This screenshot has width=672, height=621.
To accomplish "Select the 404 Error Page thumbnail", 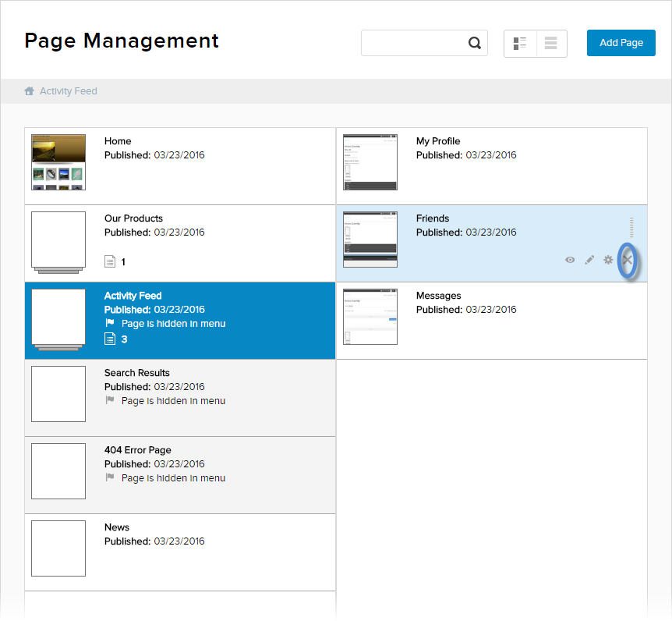I will [58, 471].
